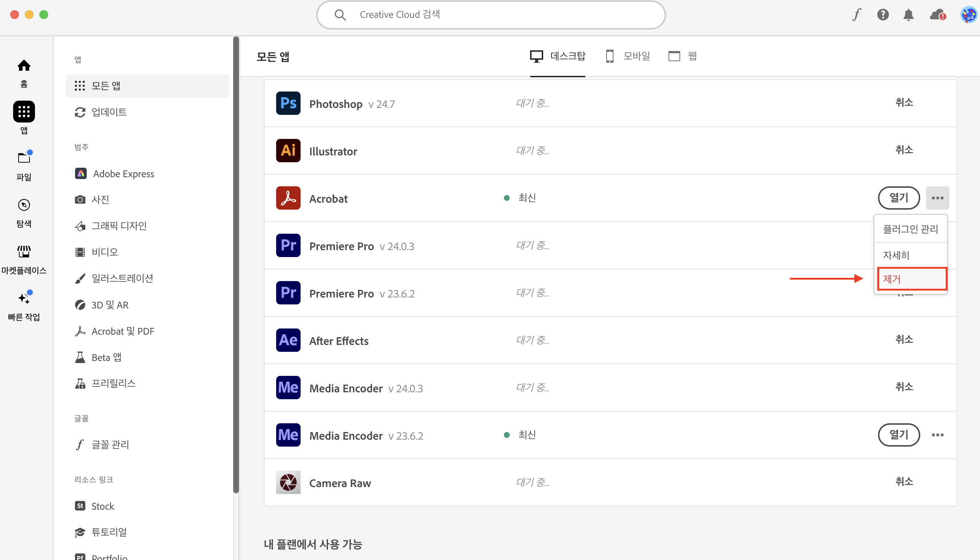980x560 pixels.
Task: Cancel After Effects install with 취소
Action: click(x=904, y=339)
